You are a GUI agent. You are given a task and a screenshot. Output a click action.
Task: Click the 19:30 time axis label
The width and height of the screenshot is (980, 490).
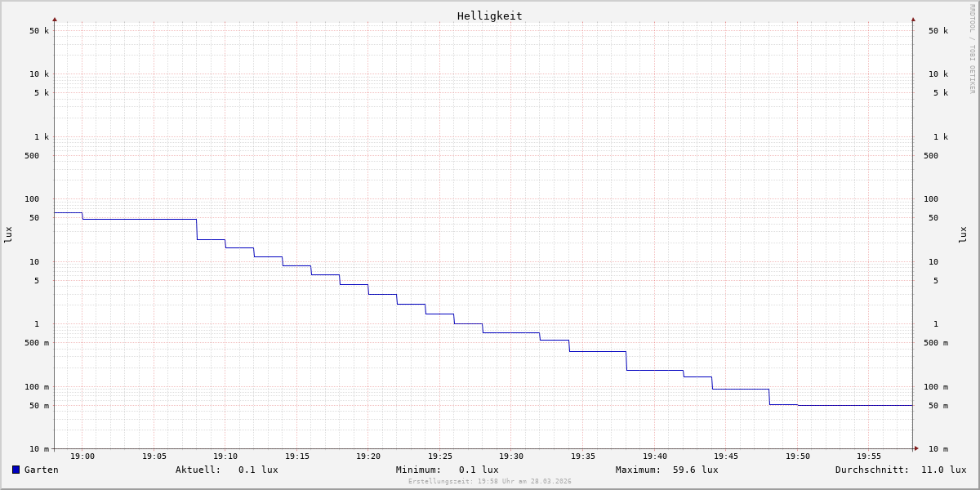[511, 457]
